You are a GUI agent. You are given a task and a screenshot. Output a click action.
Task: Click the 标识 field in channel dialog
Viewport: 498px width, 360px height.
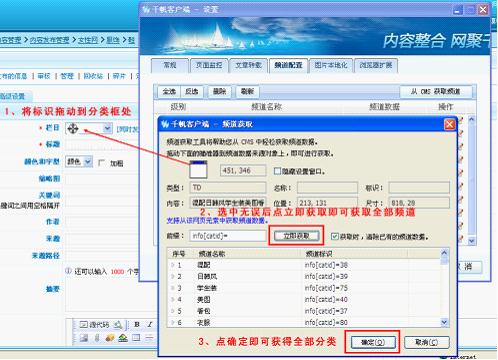(x=419, y=187)
